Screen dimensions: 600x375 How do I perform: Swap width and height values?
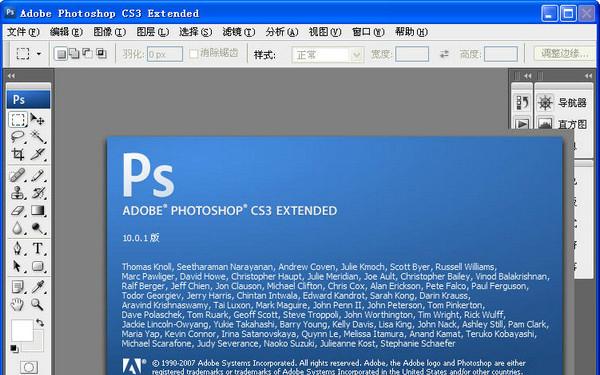tap(444, 54)
